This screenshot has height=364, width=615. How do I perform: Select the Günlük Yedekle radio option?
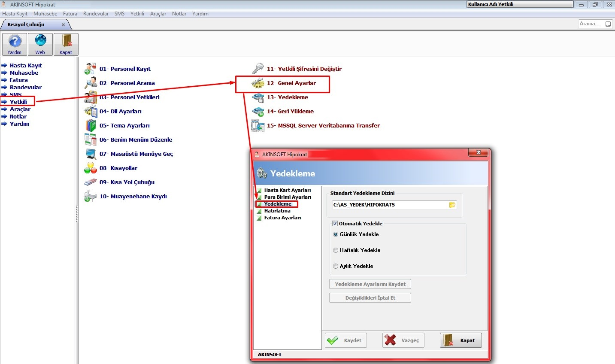[336, 234]
